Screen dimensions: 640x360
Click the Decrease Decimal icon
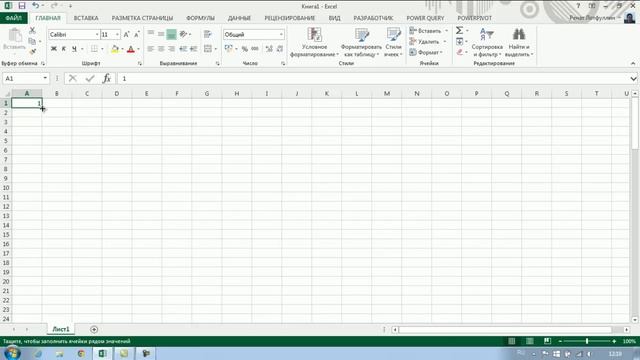pos(280,49)
